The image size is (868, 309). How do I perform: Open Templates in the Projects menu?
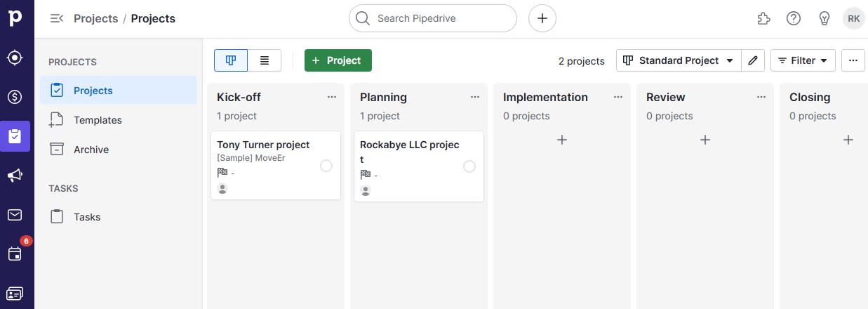coord(98,120)
